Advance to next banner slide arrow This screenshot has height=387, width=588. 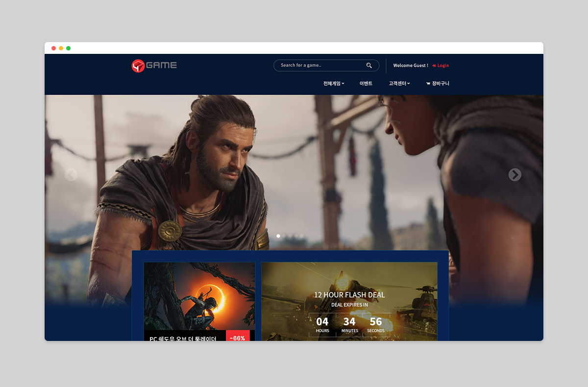[514, 174]
